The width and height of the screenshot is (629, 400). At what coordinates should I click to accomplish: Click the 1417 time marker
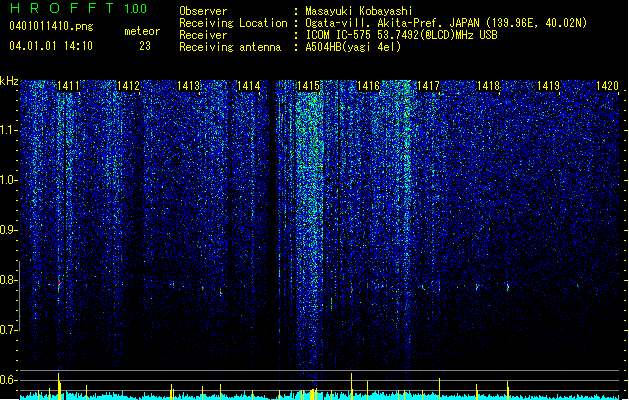click(x=428, y=85)
